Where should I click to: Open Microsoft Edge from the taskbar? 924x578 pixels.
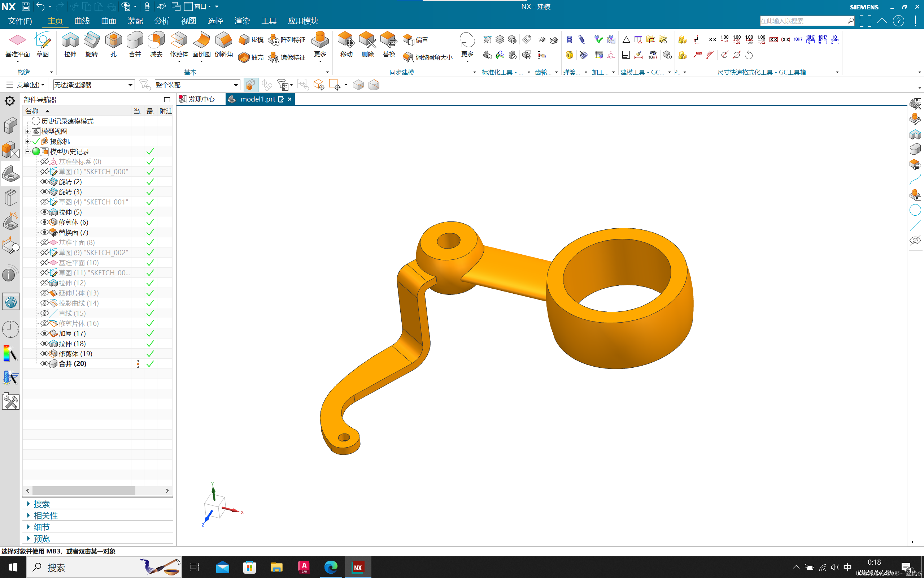click(331, 567)
